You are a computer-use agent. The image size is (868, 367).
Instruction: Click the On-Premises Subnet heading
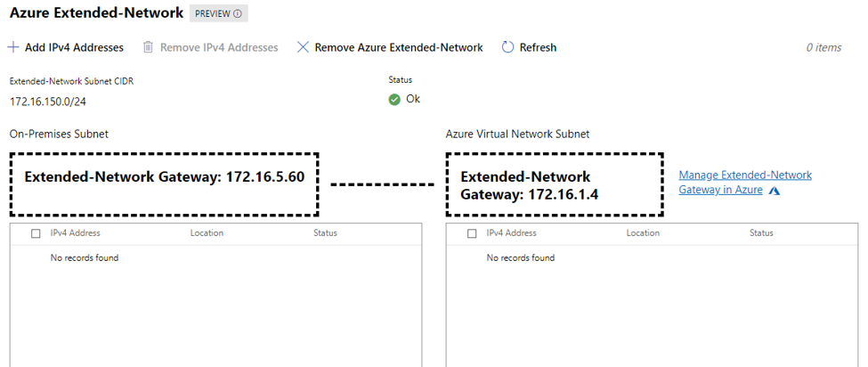(60, 134)
